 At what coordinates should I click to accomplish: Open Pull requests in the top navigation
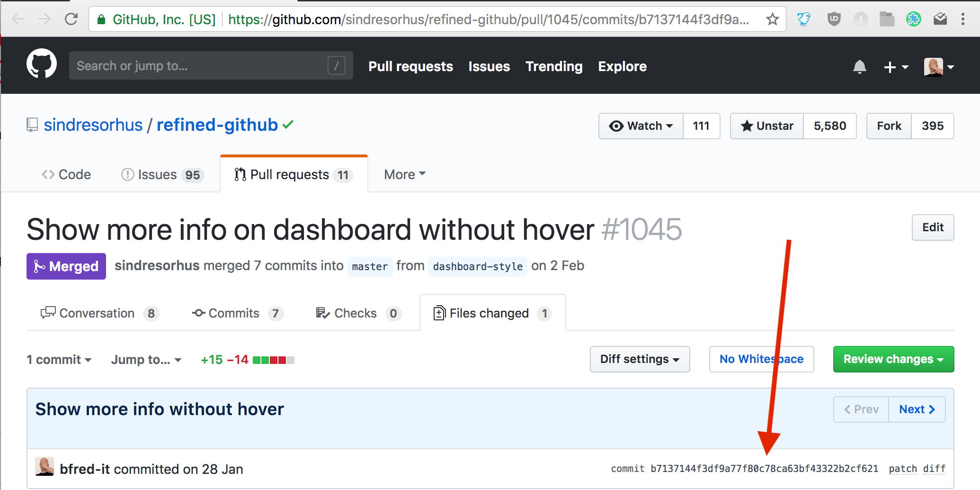click(x=410, y=66)
